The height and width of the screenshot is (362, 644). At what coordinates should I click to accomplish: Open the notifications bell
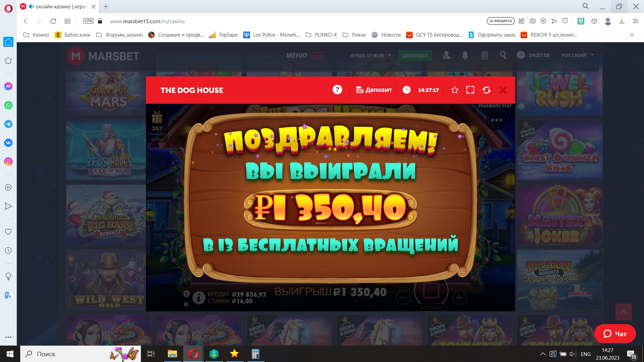click(465, 55)
